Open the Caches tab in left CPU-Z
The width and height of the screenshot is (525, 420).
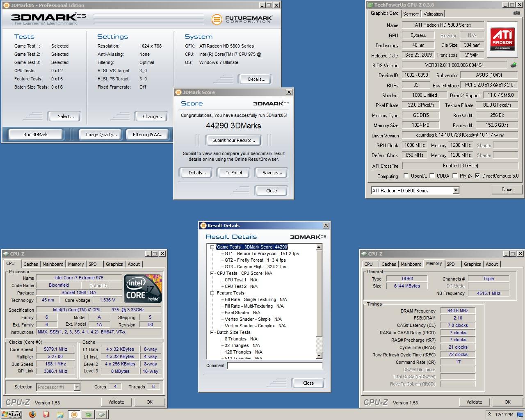click(31, 264)
